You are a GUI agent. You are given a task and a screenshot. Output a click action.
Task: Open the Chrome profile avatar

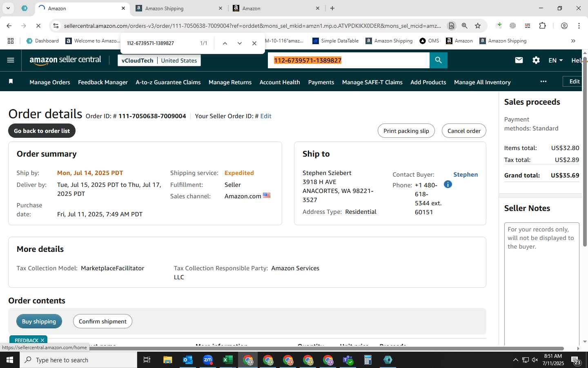564,26
